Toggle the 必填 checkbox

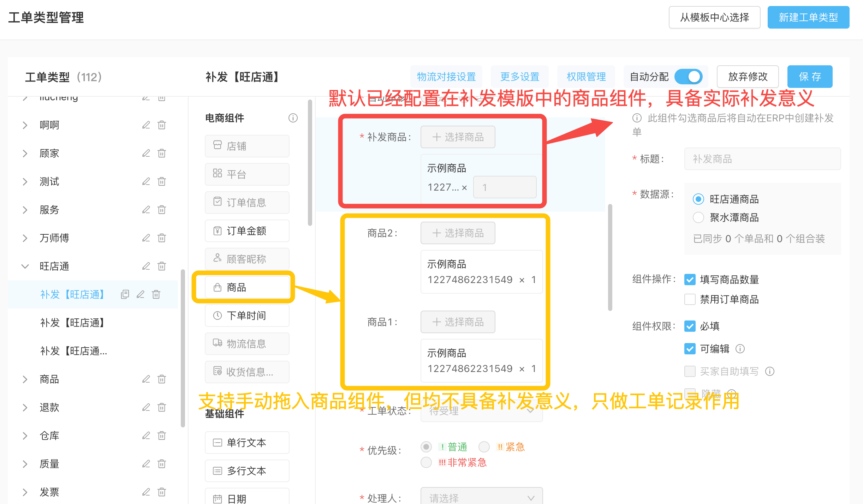pos(690,326)
